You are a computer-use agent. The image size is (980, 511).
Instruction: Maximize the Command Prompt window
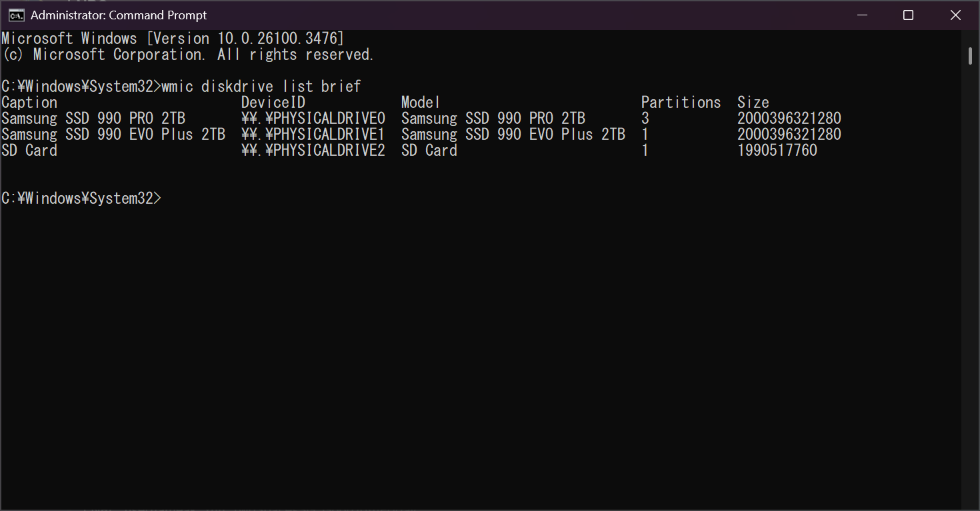[908, 15]
